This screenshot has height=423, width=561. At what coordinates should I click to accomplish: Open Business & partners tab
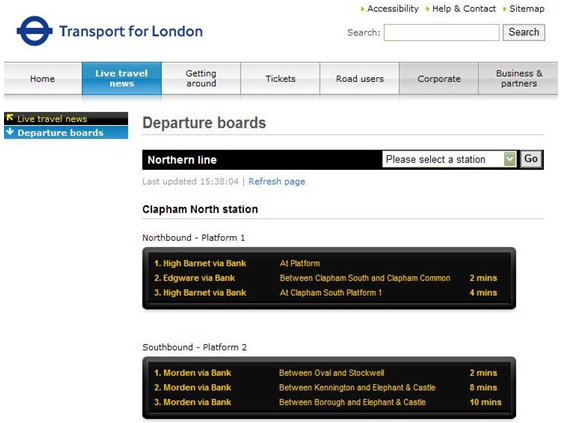518,78
